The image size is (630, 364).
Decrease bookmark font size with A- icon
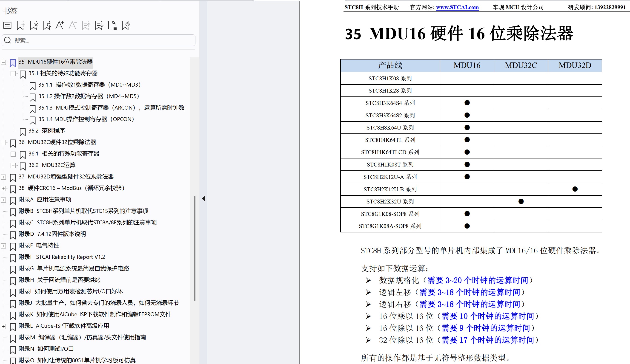[x=73, y=25]
